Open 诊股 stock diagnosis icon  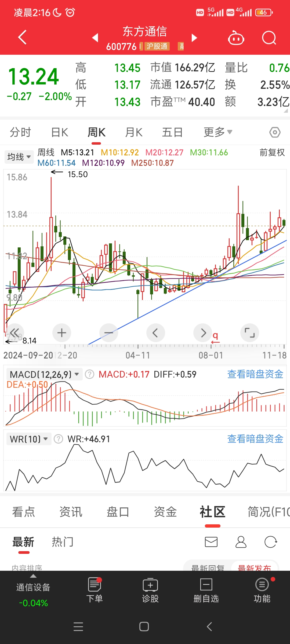[x=150, y=590]
